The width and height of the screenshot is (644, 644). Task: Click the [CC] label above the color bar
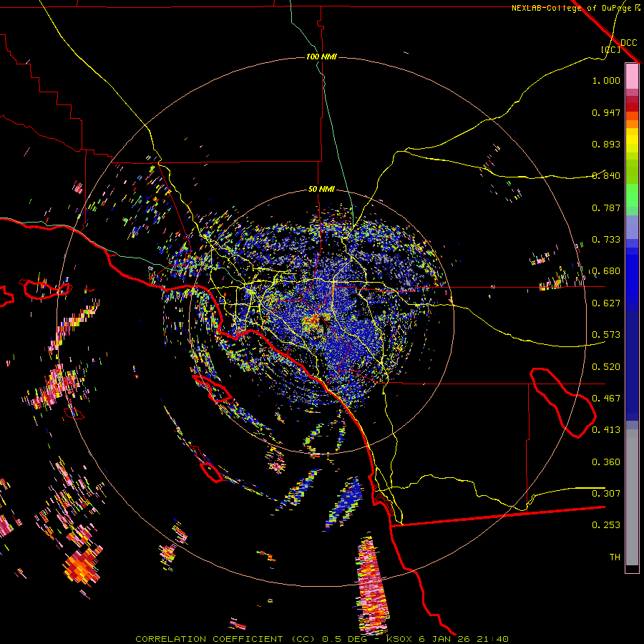[x=611, y=49]
